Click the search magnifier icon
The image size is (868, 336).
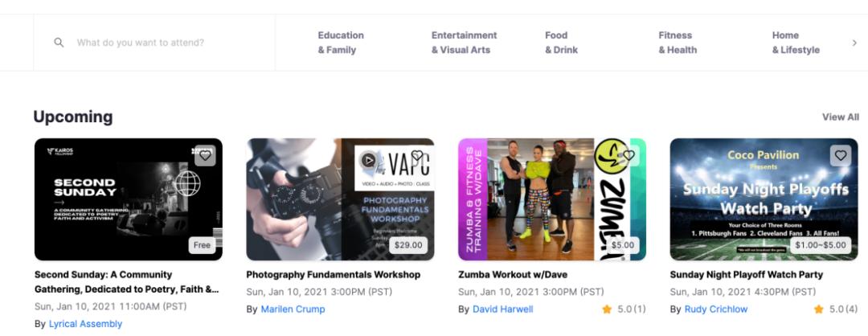point(59,43)
